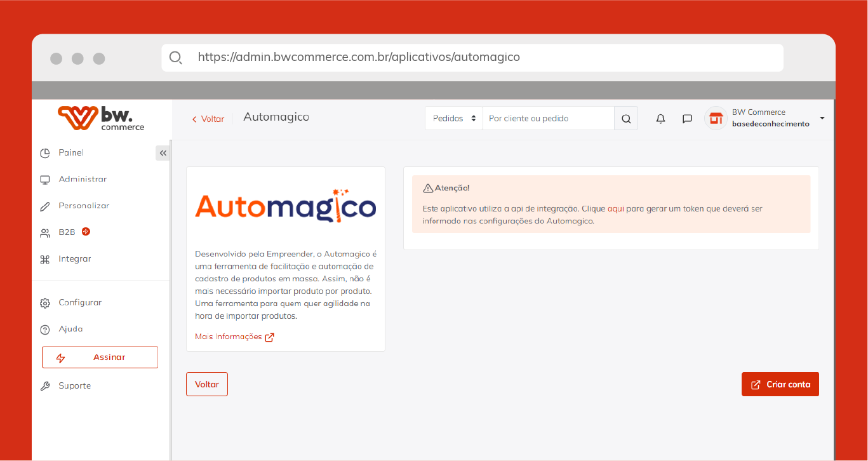Expand the BW Commerce account dropdown arrow

822,118
